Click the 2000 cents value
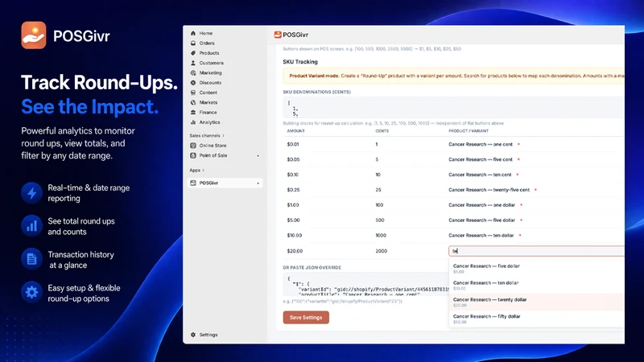Screen dimensions: 644x362 point(381,251)
